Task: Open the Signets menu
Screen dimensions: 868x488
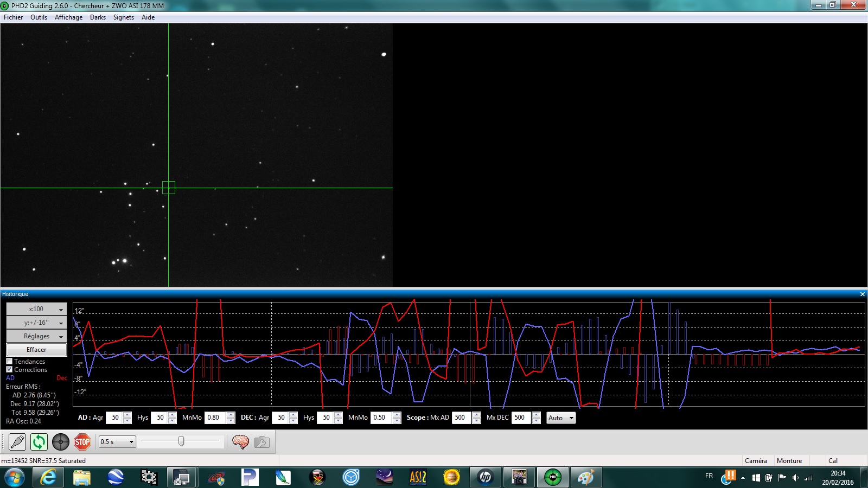Action: coord(124,17)
